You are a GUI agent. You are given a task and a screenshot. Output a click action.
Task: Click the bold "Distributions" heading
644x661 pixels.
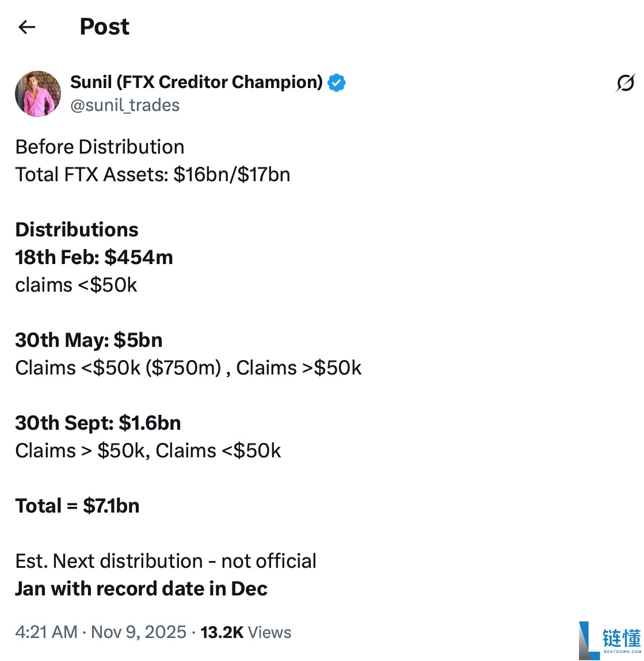[77, 230]
